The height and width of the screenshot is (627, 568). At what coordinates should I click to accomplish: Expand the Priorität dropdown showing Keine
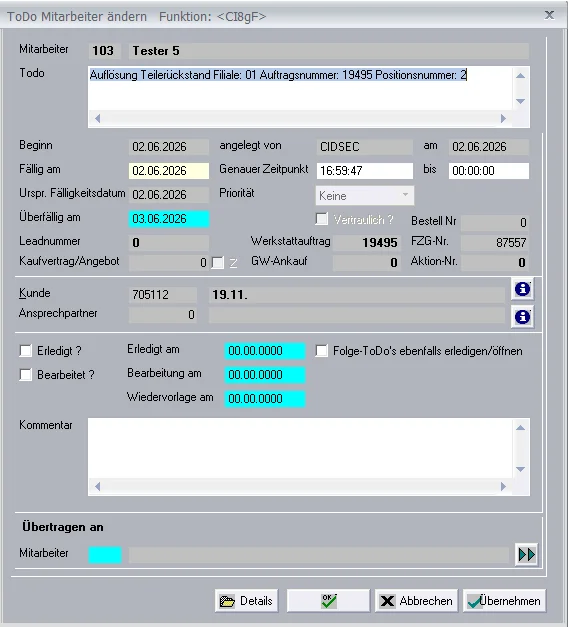click(365, 196)
